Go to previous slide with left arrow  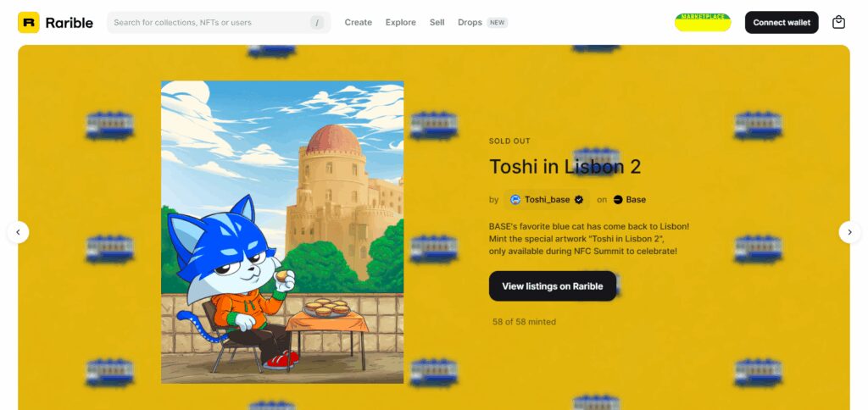[x=18, y=232]
